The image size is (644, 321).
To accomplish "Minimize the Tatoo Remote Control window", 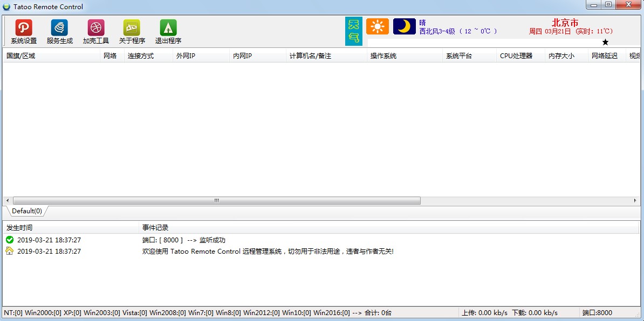I will 594,5.
